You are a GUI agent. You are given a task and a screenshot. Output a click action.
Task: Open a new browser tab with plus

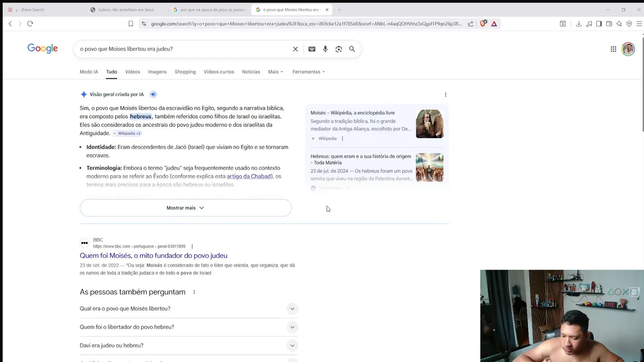click(x=339, y=10)
